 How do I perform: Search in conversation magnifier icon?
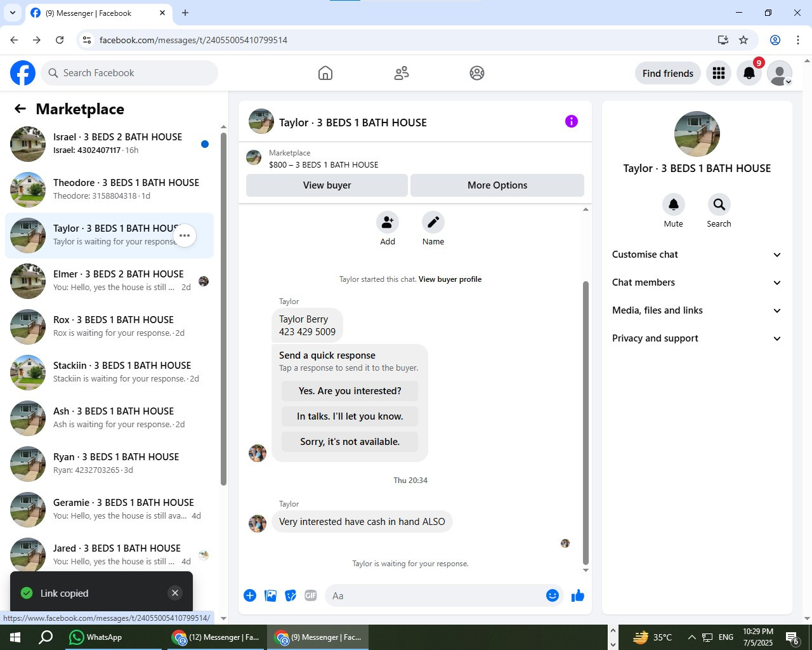click(x=719, y=204)
